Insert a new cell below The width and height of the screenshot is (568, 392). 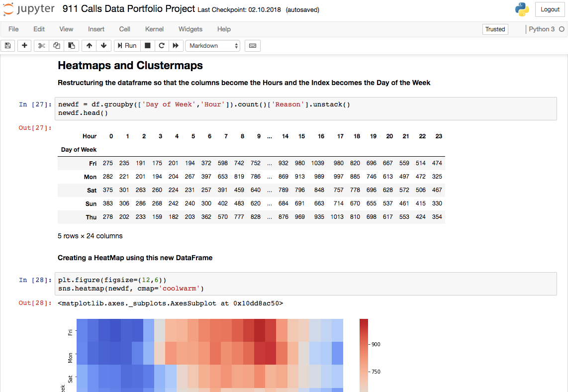coord(24,45)
